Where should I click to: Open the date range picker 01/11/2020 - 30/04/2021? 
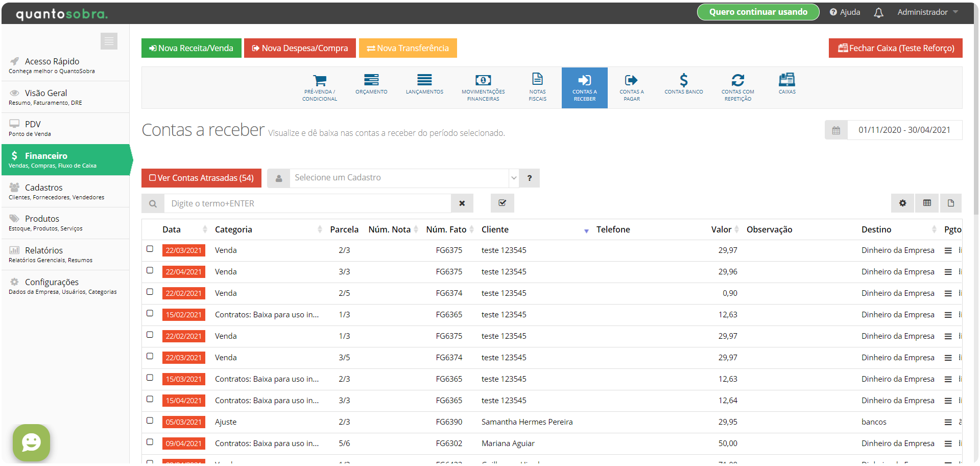pos(903,130)
